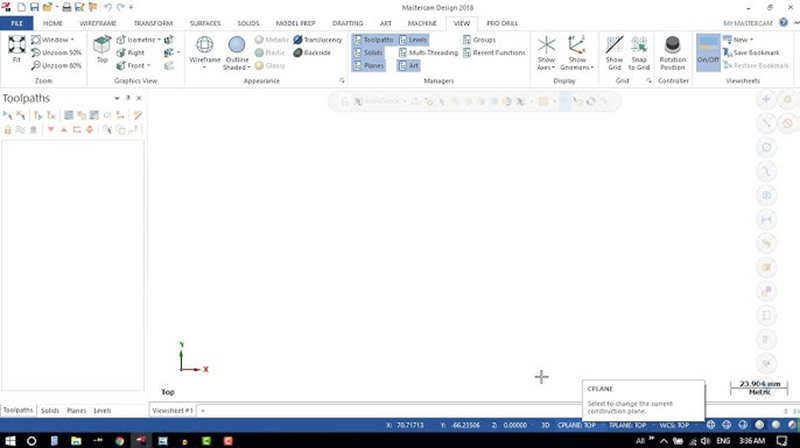Switch to Wireframe appearance
This screenshot has width=800, height=448.
pyautogui.click(x=204, y=48)
